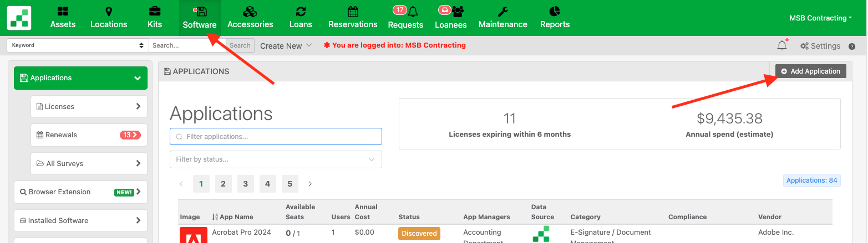Click the Search button
This screenshot has height=243, width=868.
240,45
